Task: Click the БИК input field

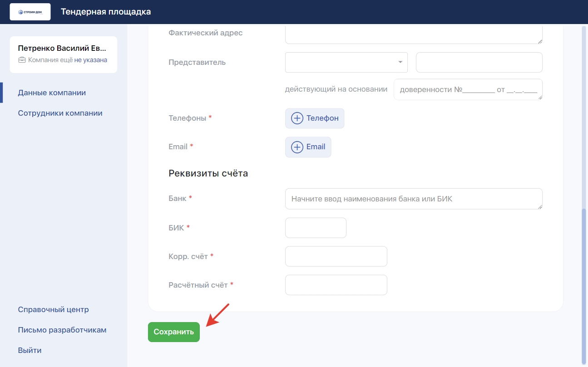Action: pos(316,228)
